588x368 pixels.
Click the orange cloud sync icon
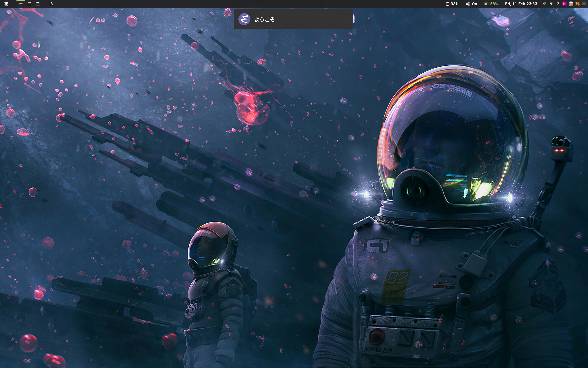tap(578, 4)
